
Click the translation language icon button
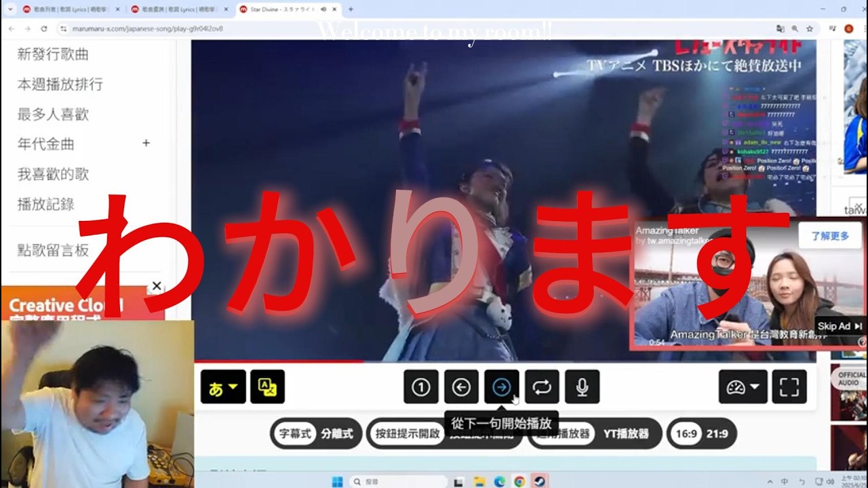[x=267, y=387]
